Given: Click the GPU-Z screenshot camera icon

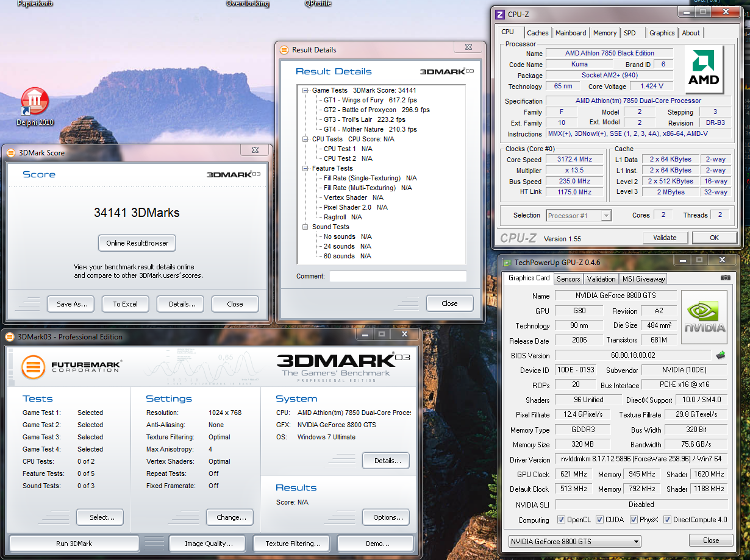Looking at the screenshot, I should coord(725,278).
